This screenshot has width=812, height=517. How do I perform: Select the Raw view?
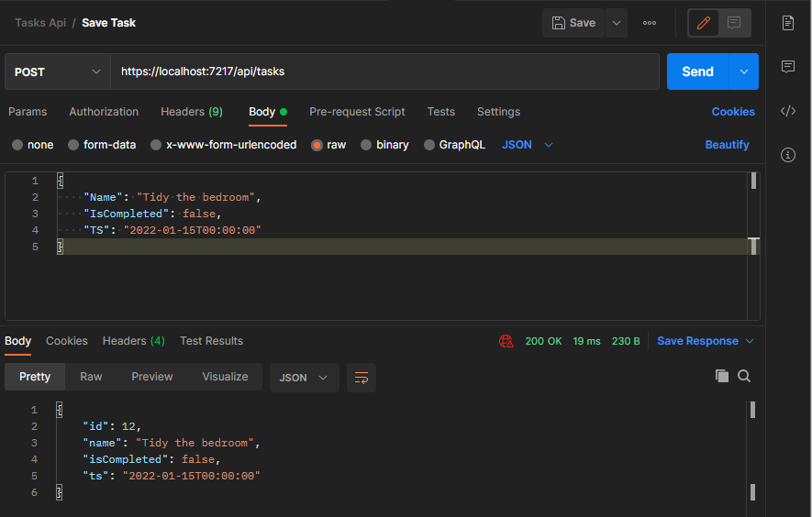pyautogui.click(x=91, y=377)
